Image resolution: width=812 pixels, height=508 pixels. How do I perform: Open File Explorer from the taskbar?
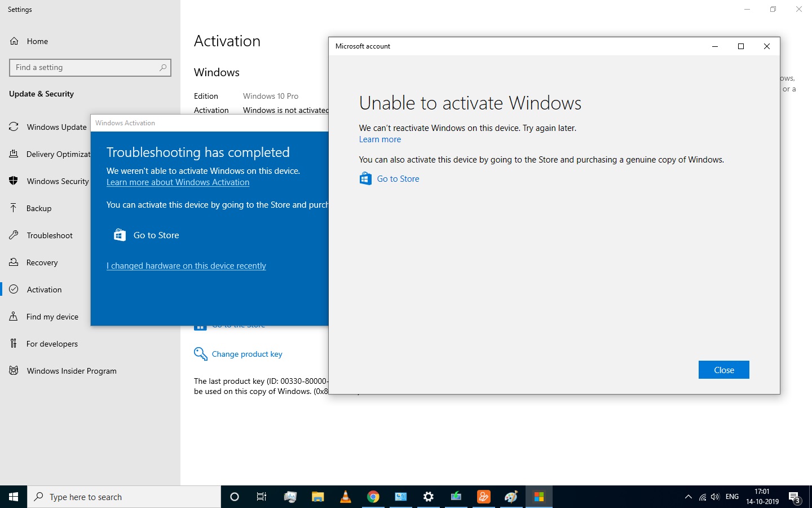(x=318, y=497)
